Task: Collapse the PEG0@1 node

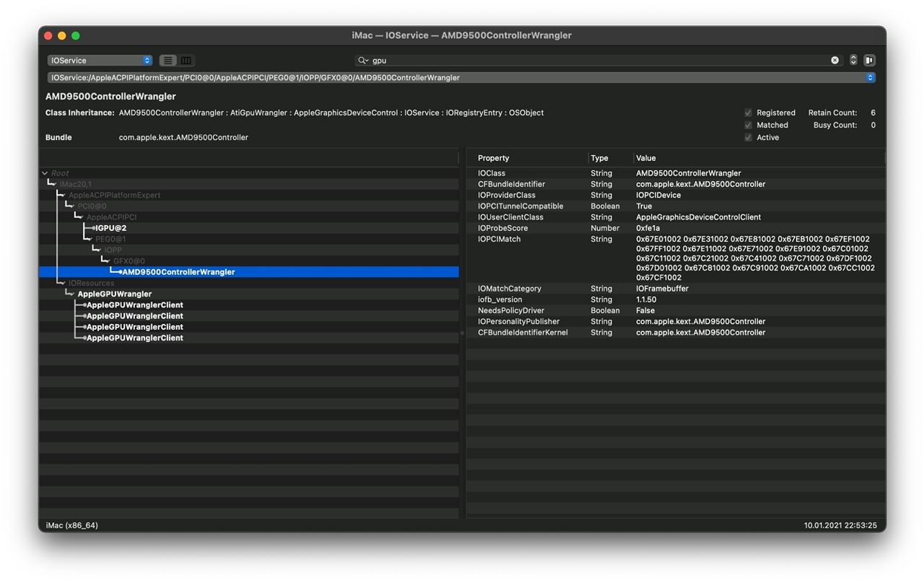Action: point(90,240)
